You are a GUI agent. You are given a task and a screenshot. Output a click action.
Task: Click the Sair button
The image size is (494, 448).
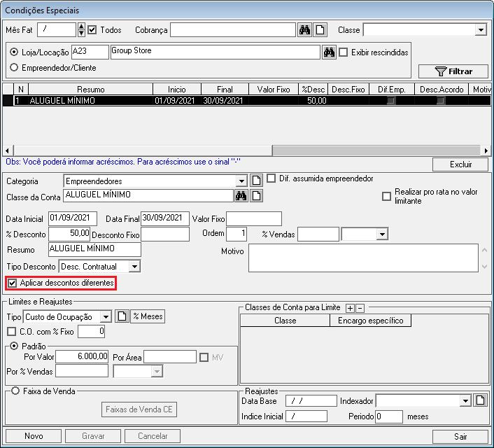[x=460, y=436]
